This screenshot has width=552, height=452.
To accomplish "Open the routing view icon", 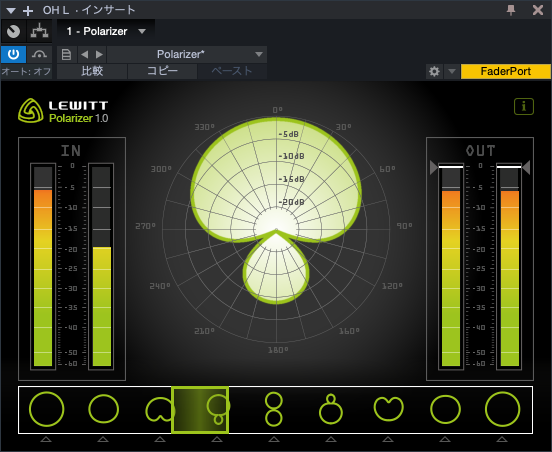I will point(39,32).
